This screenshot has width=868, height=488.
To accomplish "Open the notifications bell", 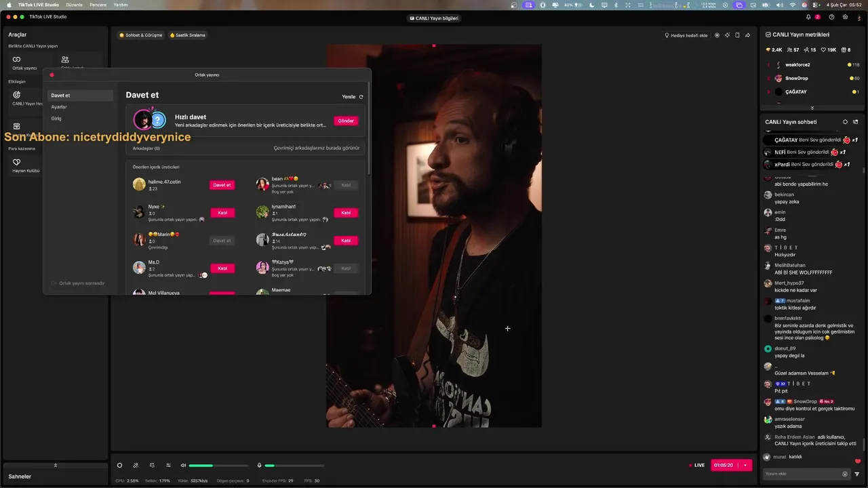I will (x=808, y=17).
